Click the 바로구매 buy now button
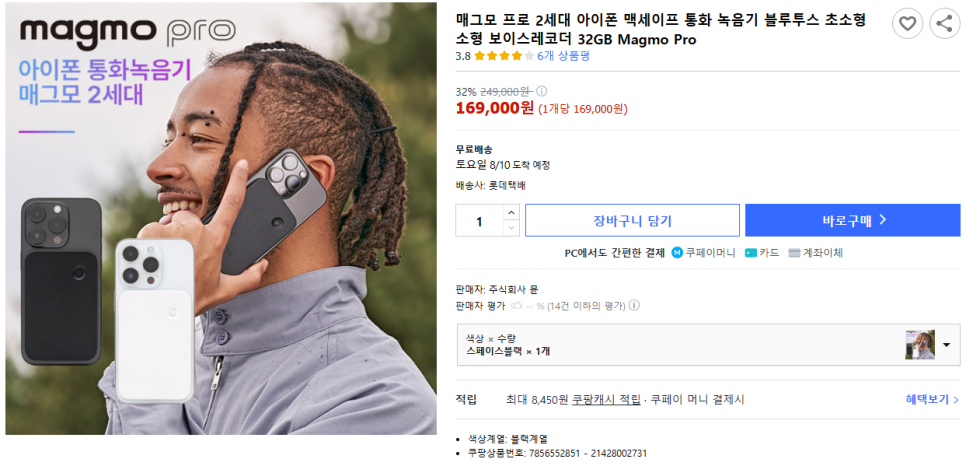Screen dimensions: 966x473 point(853,220)
